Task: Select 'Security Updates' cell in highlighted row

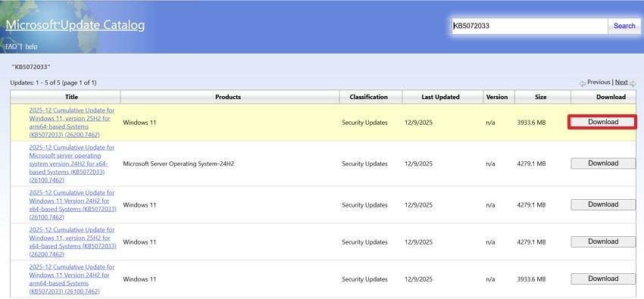Action: pos(364,123)
